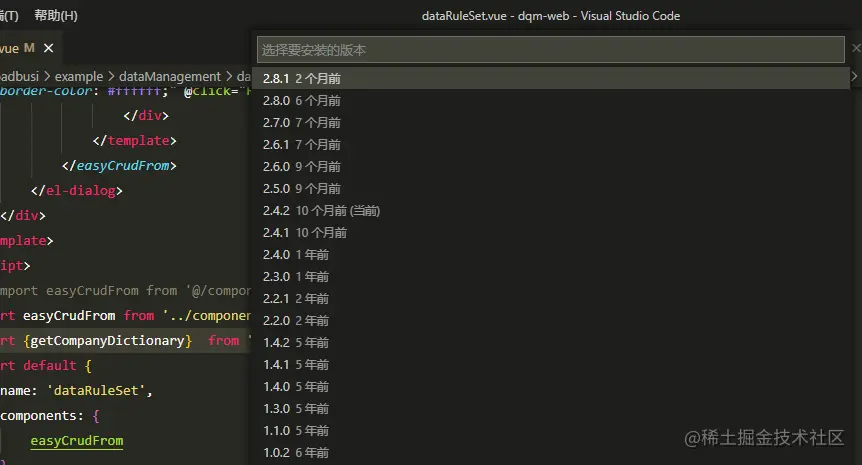Click the closing template tag line
The height and width of the screenshot is (465, 862).
point(135,141)
